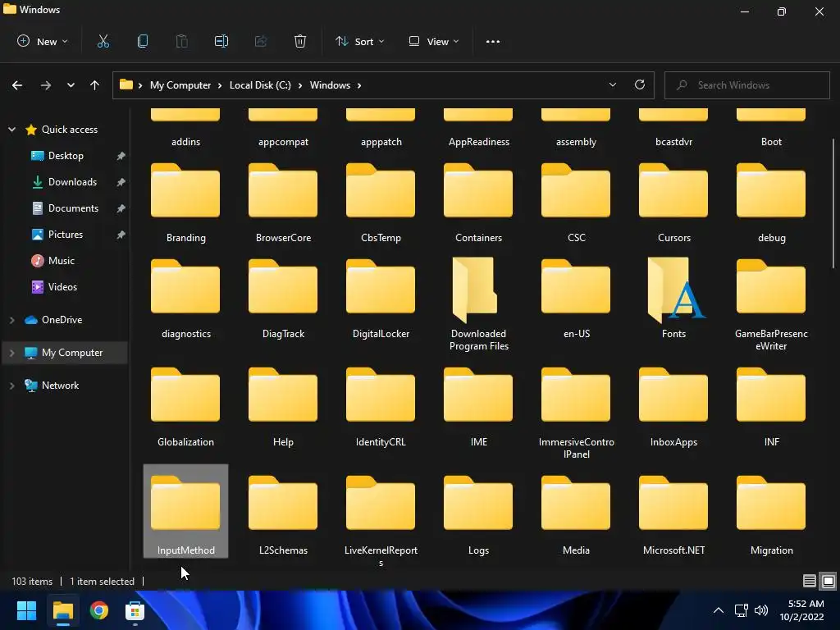Select the Branding folder

coord(185,203)
